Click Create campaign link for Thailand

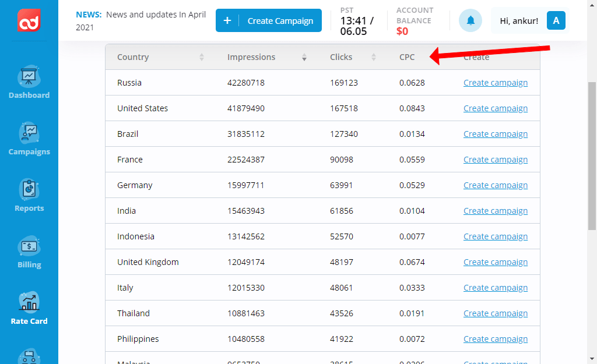pyautogui.click(x=495, y=313)
